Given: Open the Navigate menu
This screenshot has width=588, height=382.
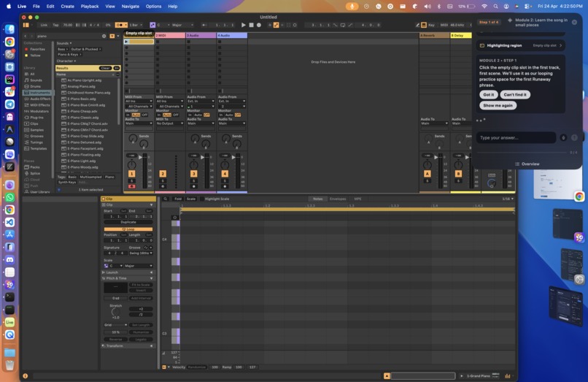Looking at the screenshot, I should [x=130, y=7].
